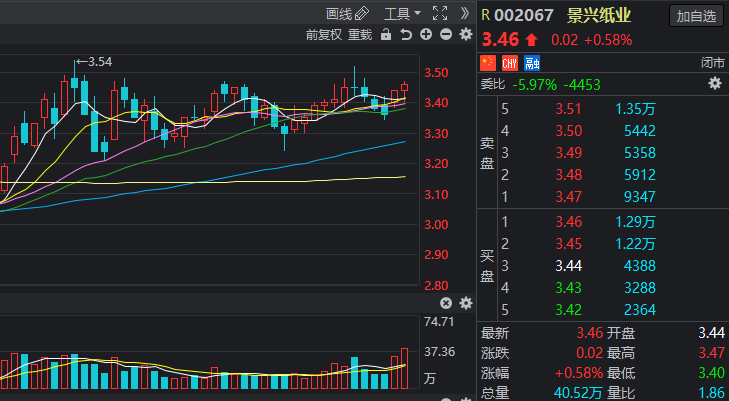Click the R margin marker

coord(486,15)
